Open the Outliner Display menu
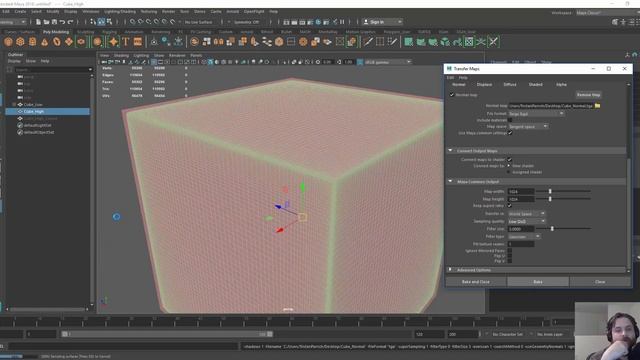Screen dimensions: 640x360 [14, 61]
